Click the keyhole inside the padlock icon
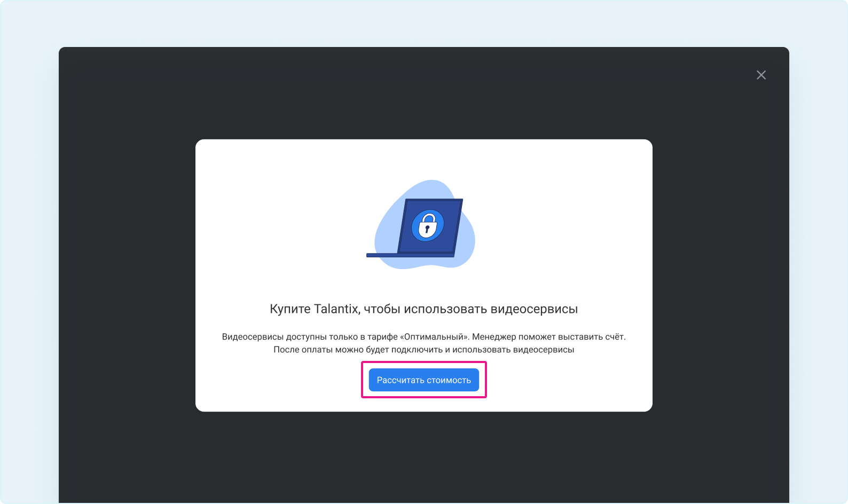848x504 pixels. (x=427, y=230)
